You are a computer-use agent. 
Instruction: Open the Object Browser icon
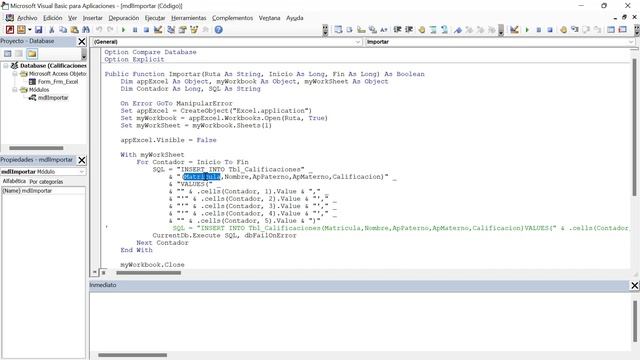point(194,30)
